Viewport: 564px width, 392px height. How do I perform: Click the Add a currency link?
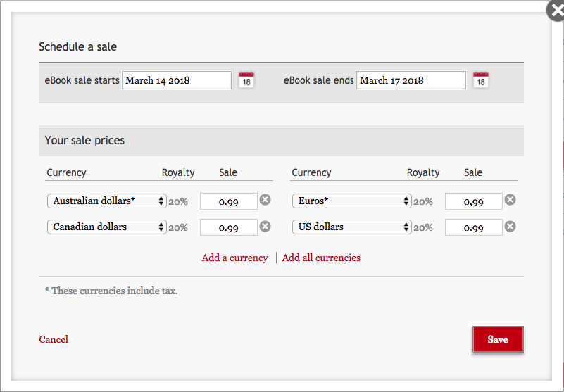[x=234, y=258]
